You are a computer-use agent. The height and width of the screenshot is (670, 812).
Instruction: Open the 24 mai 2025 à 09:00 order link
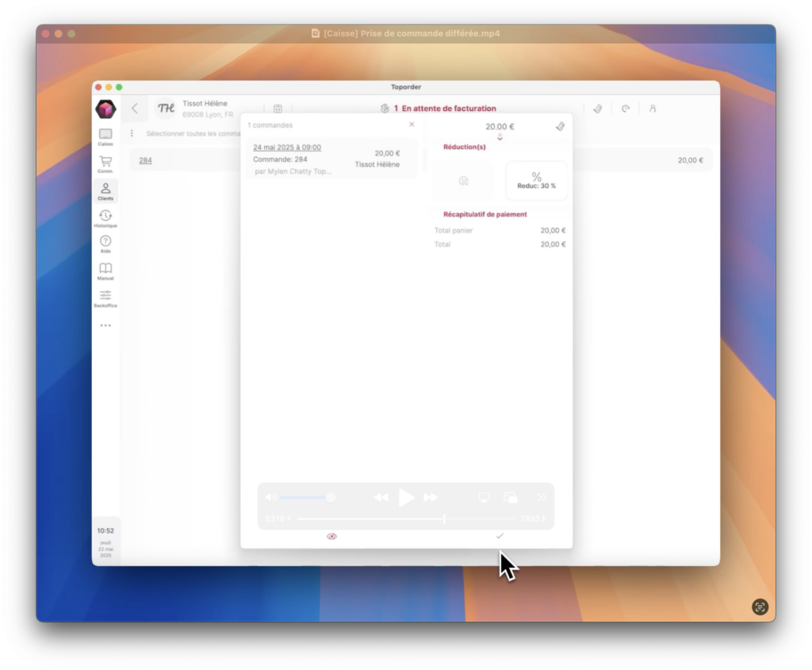(287, 147)
